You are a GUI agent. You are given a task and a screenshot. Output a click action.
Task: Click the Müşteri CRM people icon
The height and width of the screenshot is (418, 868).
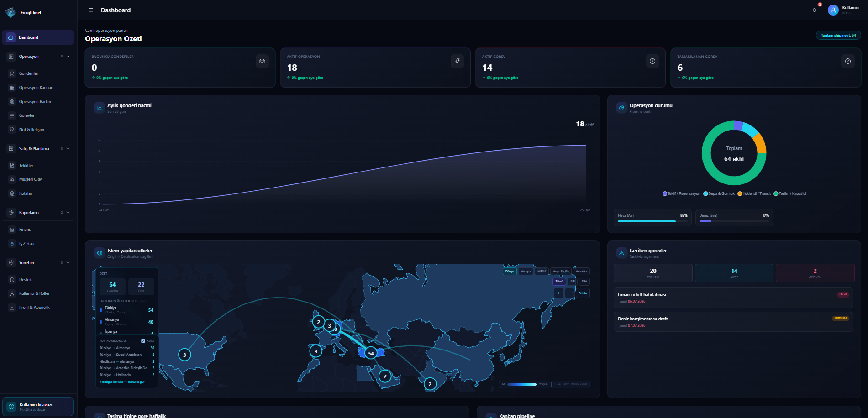(x=12, y=179)
